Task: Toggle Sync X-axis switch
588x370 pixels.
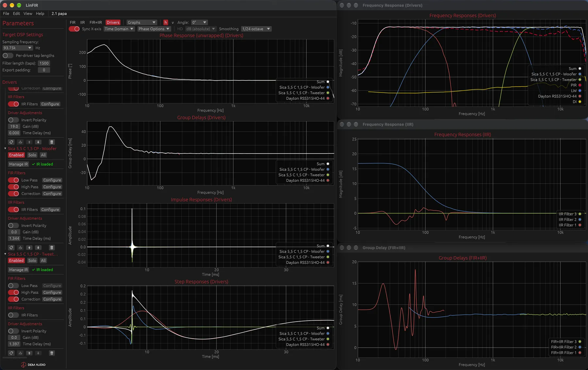Action: click(x=74, y=29)
